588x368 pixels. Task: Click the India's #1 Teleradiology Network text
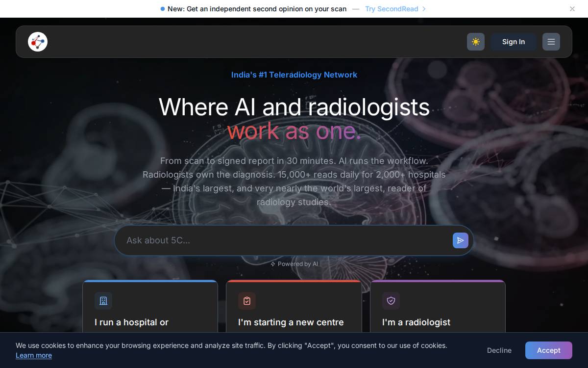(x=294, y=75)
